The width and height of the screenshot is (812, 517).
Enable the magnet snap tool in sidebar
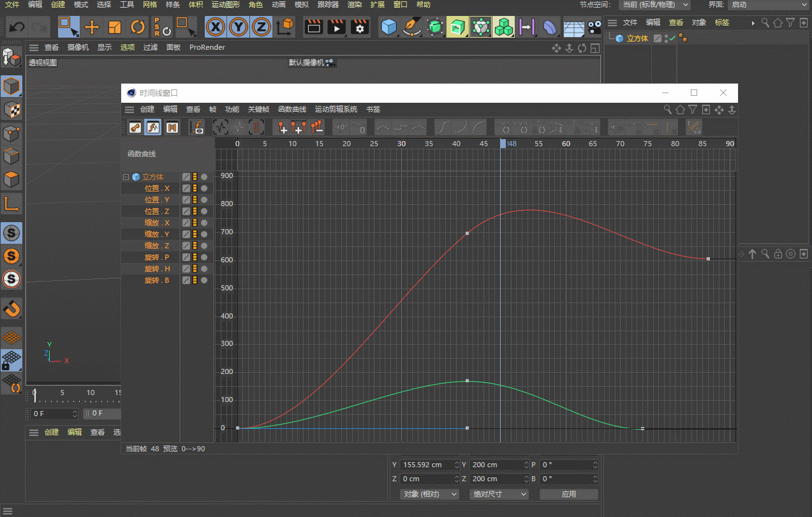point(12,309)
